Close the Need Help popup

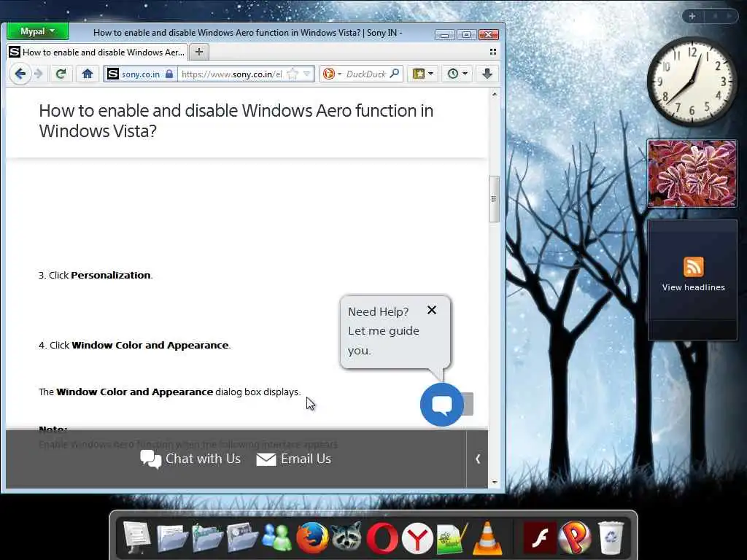[432, 310]
